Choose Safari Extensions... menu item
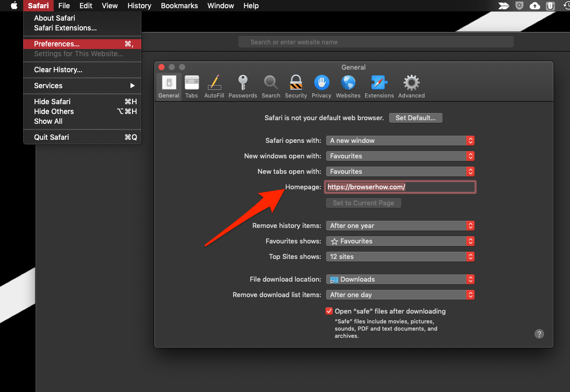Image resolution: width=570 pixels, height=392 pixels. pyautogui.click(x=82, y=28)
